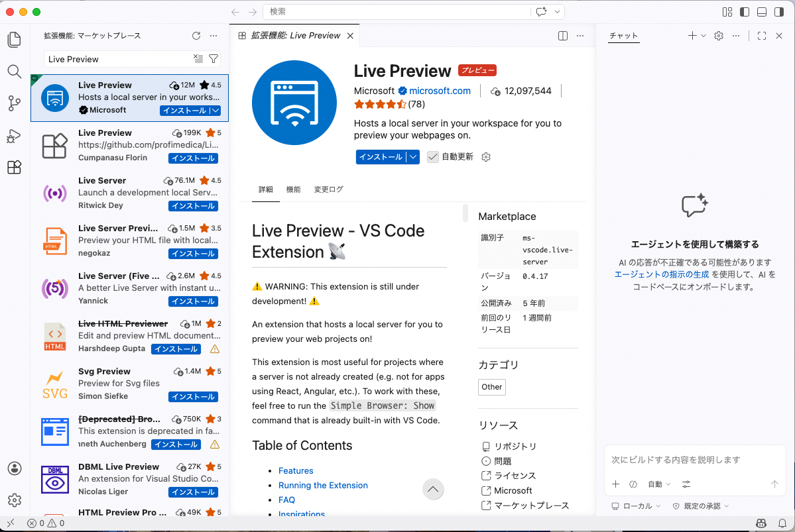Open errors and warnings status entry
The height and width of the screenshot is (532, 795).
coord(46,523)
